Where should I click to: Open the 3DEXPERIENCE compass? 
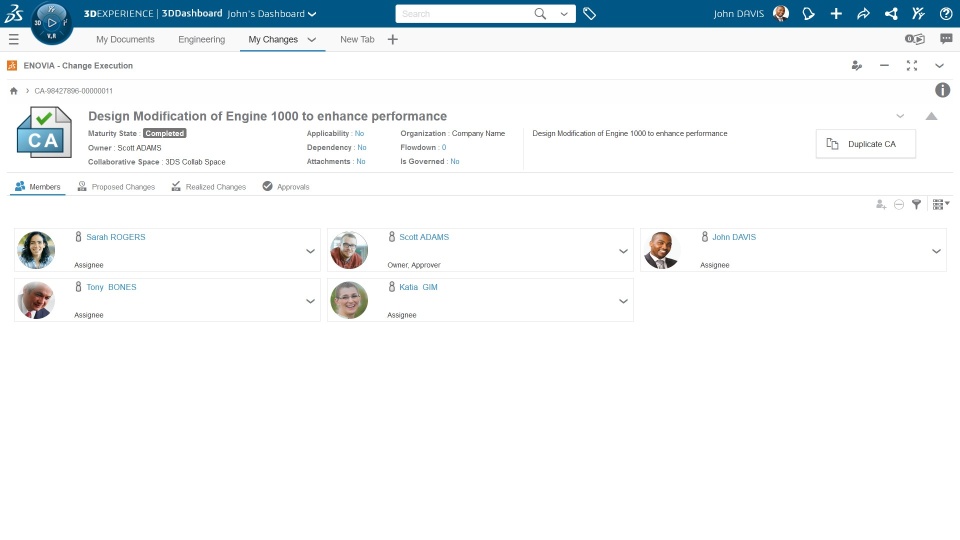coord(51,23)
